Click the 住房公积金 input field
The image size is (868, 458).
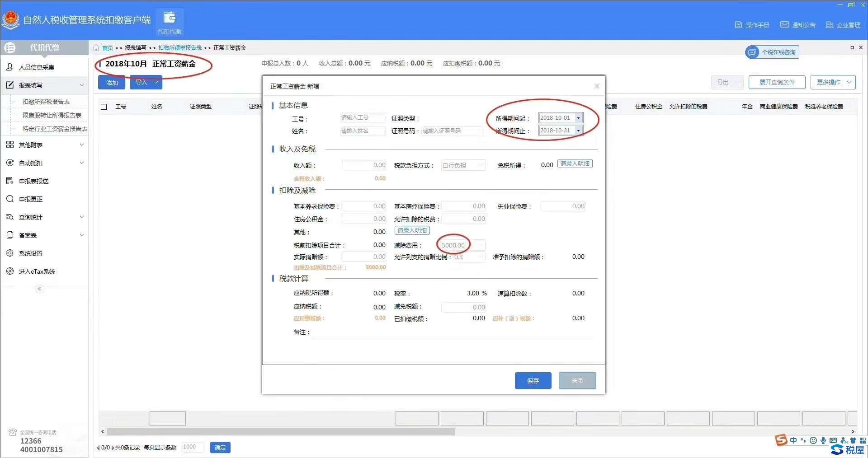364,219
